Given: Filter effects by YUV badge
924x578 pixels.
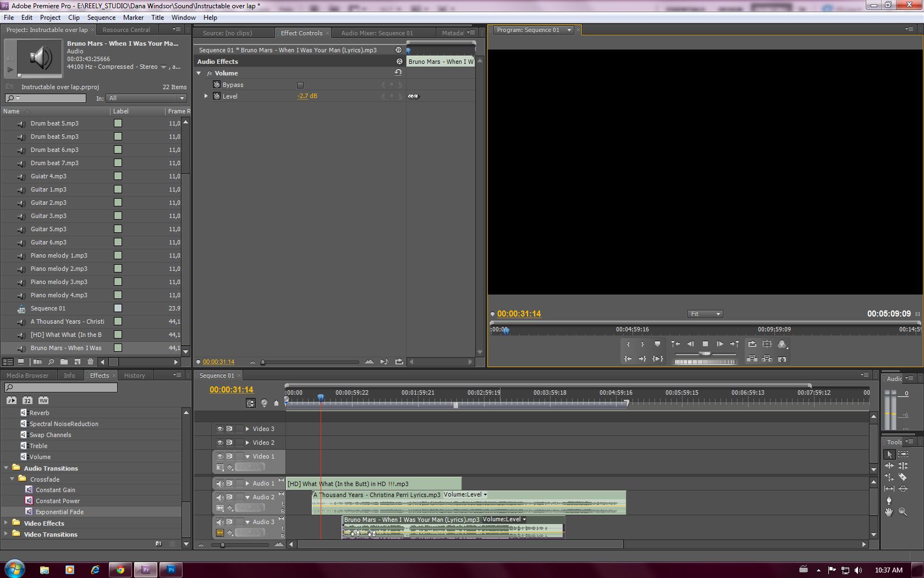Looking at the screenshot, I should [x=43, y=400].
